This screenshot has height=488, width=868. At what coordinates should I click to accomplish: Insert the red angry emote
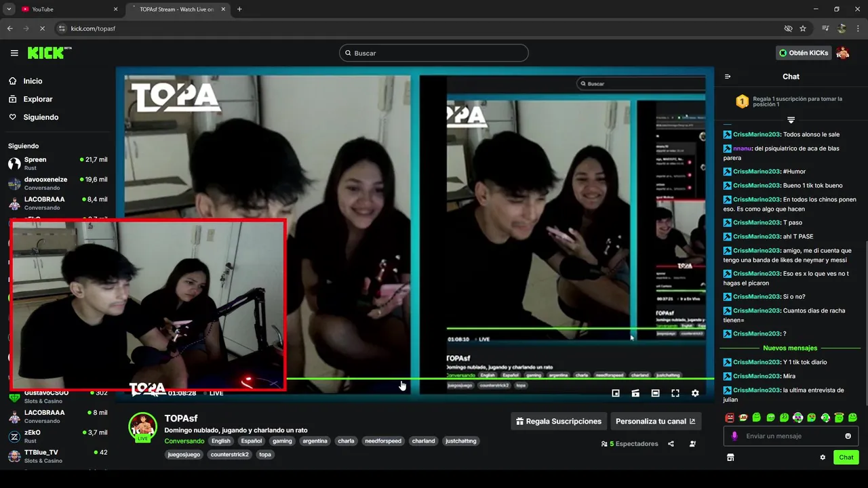pyautogui.click(x=730, y=418)
